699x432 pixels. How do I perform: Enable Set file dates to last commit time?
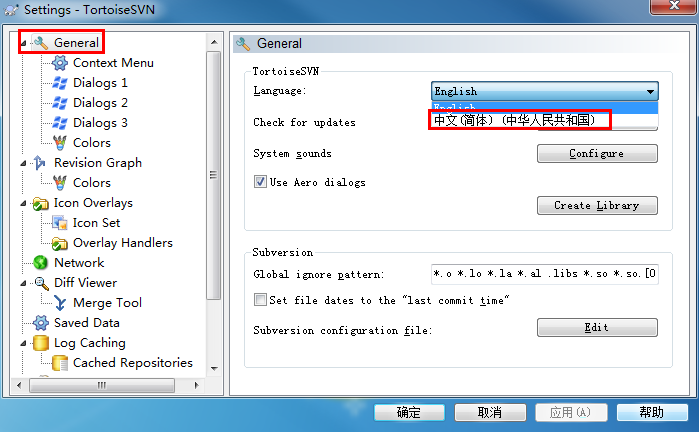point(260,299)
